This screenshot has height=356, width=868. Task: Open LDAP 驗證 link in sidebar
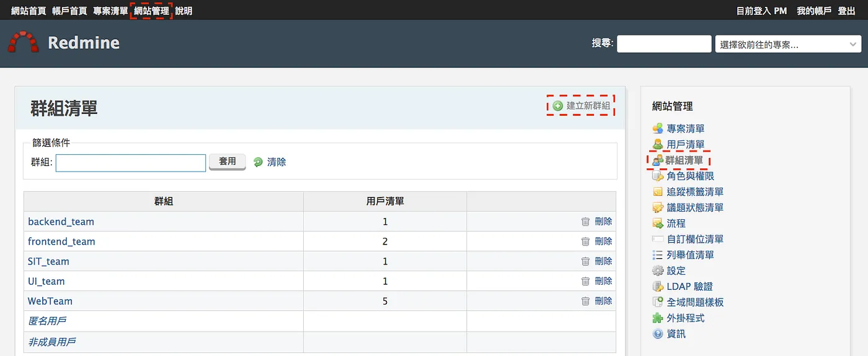pos(689,287)
